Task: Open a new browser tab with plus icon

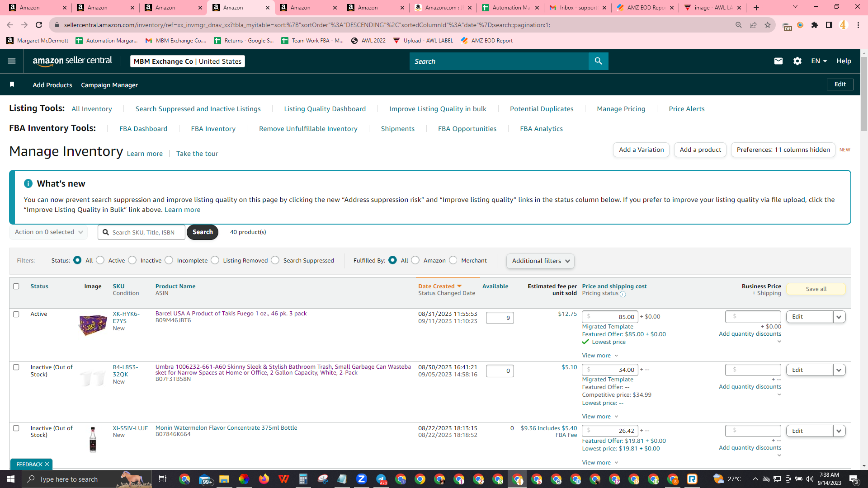Action: click(x=756, y=8)
